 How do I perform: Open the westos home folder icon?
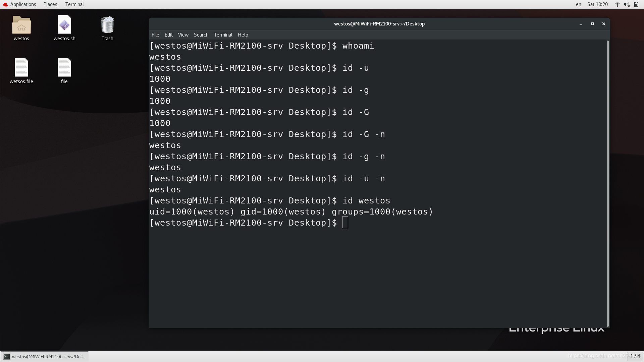point(21,25)
